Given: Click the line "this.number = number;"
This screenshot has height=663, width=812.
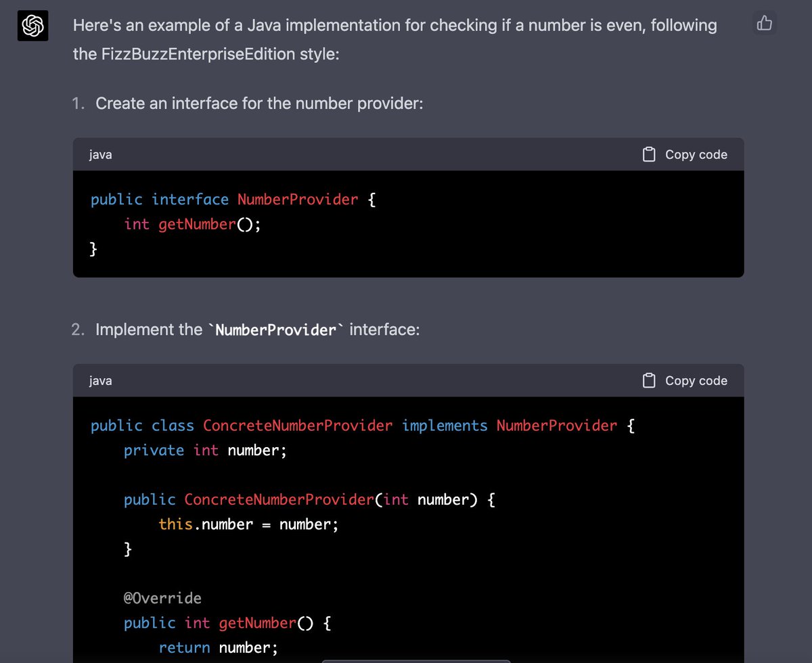Looking at the screenshot, I should click(248, 524).
